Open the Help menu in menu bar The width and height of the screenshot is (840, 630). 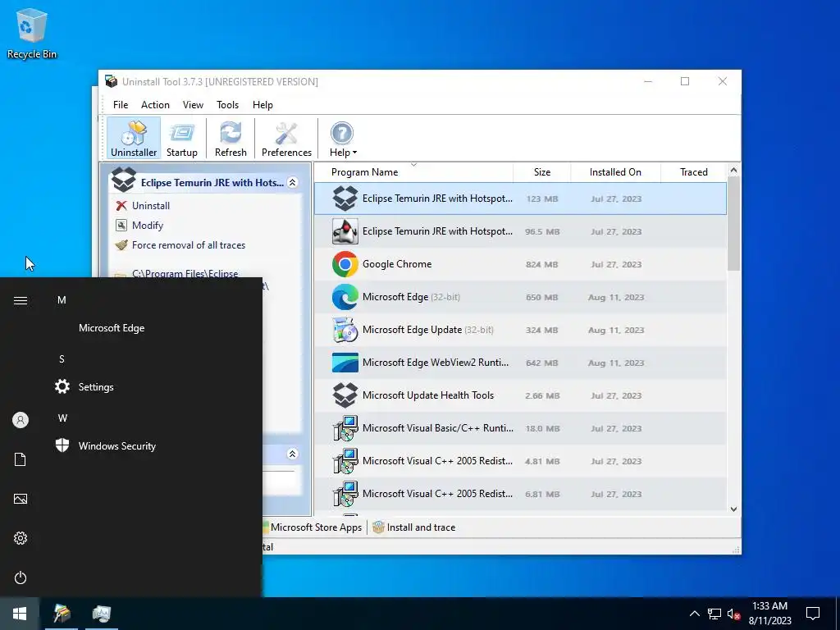tap(262, 105)
